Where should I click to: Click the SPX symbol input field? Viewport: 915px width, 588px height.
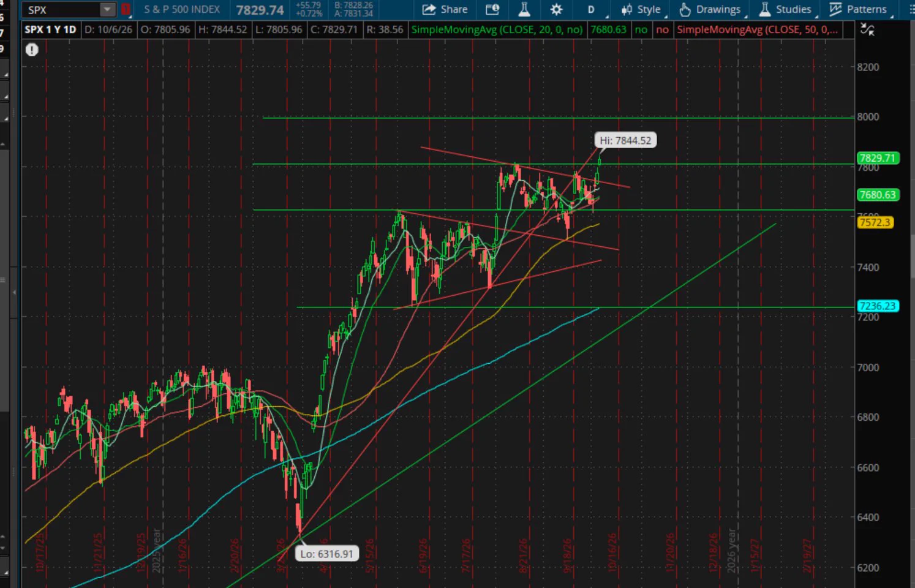coord(62,10)
